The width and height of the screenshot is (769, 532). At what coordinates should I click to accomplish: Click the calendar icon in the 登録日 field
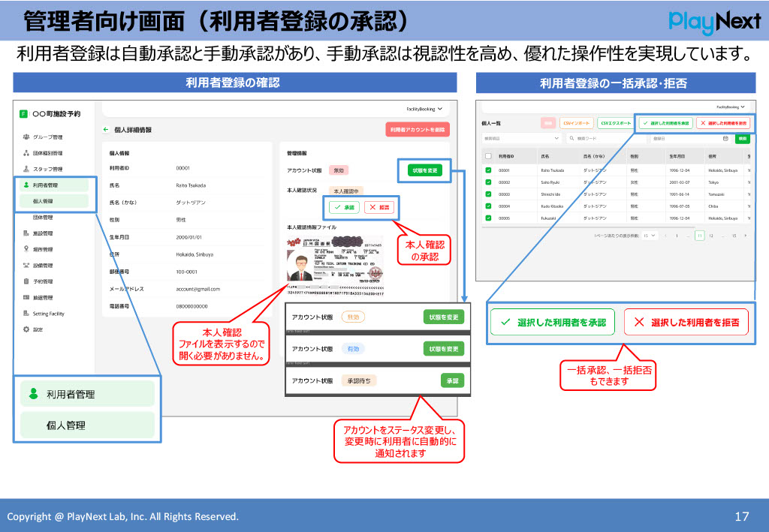point(725,139)
